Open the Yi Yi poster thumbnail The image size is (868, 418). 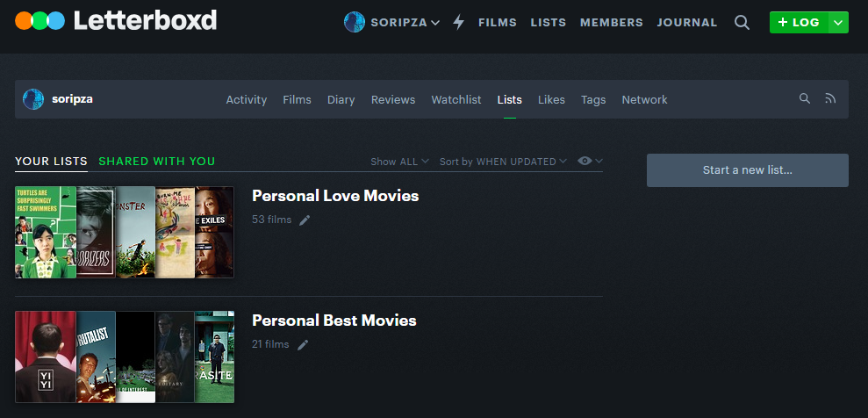[x=46, y=357]
